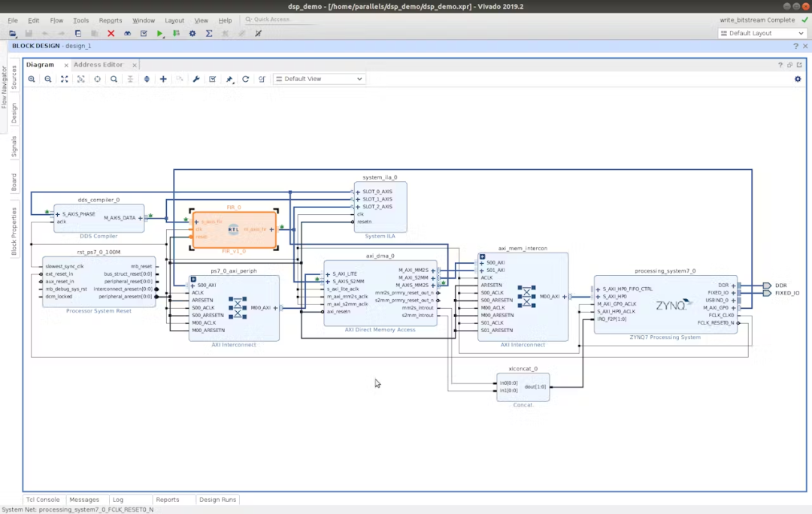
Task: Click the green Run arrow in main toolbar
Action: tap(160, 34)
